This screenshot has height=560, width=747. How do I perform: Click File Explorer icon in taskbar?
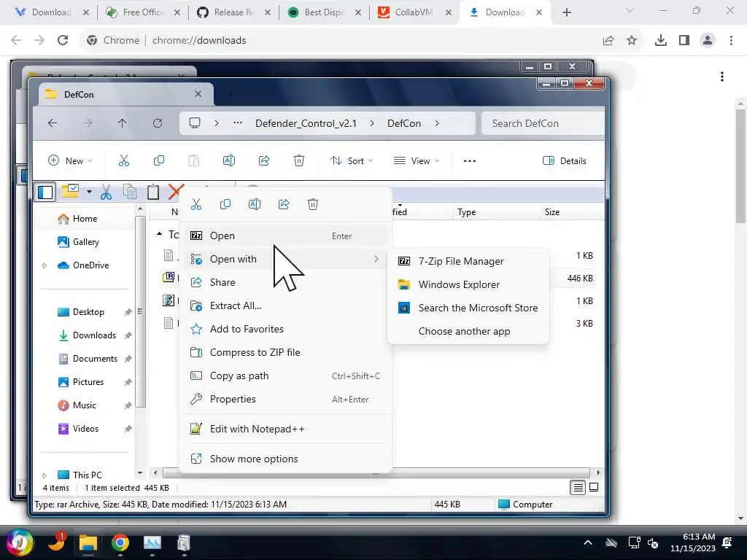click(x=88, y=542)
